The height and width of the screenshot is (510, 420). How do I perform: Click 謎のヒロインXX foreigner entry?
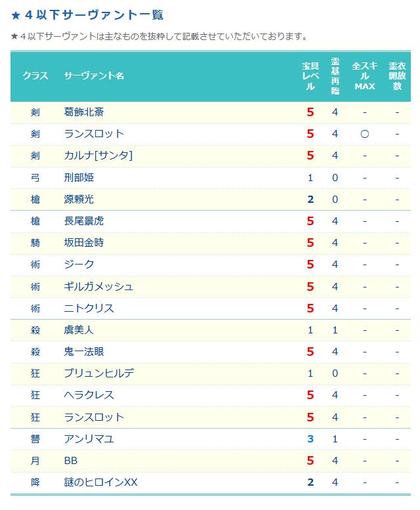[x=101, y=482]
